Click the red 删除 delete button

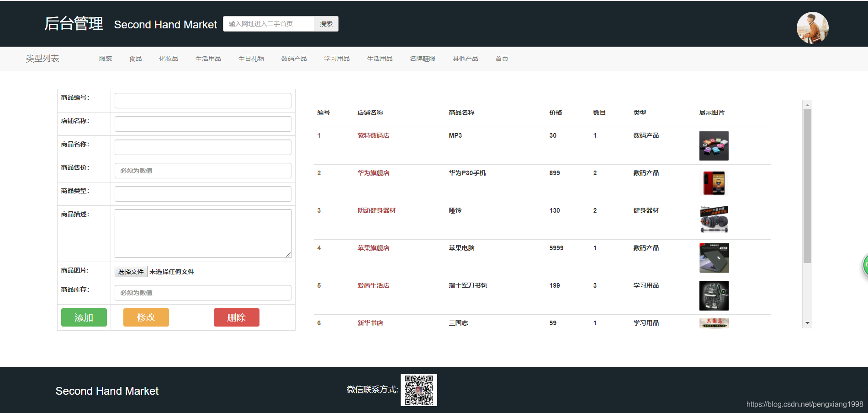click(x=236, y=317)
